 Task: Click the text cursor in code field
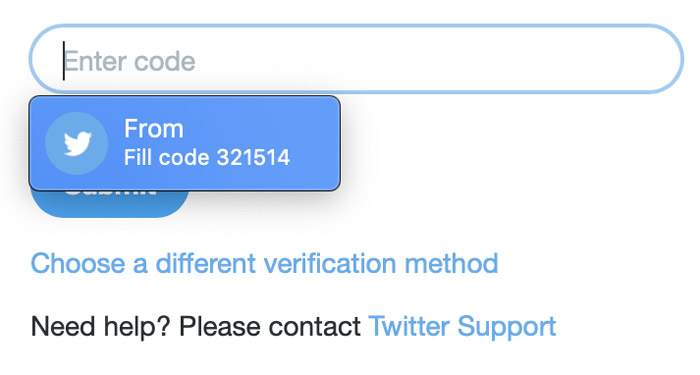(x=64, y=61)
